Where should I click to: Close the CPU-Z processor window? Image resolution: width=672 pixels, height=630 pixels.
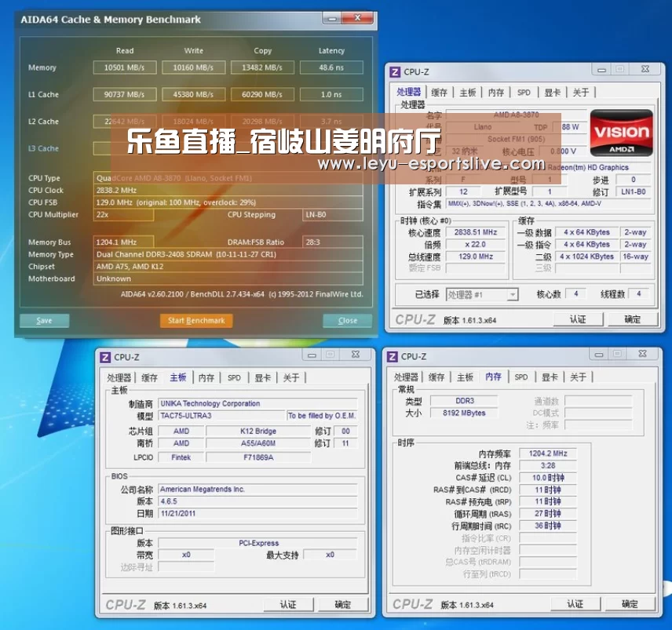[x=645, y=69]
